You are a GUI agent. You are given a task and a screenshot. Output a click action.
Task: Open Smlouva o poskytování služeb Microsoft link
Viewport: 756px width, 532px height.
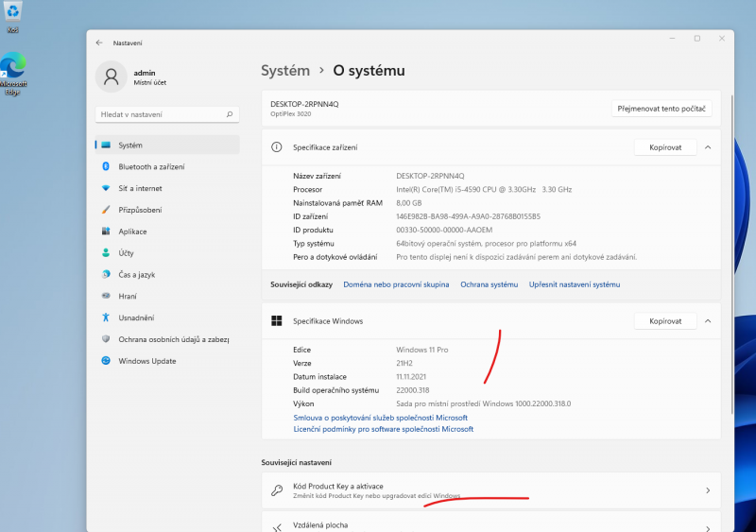pos(381,418)
